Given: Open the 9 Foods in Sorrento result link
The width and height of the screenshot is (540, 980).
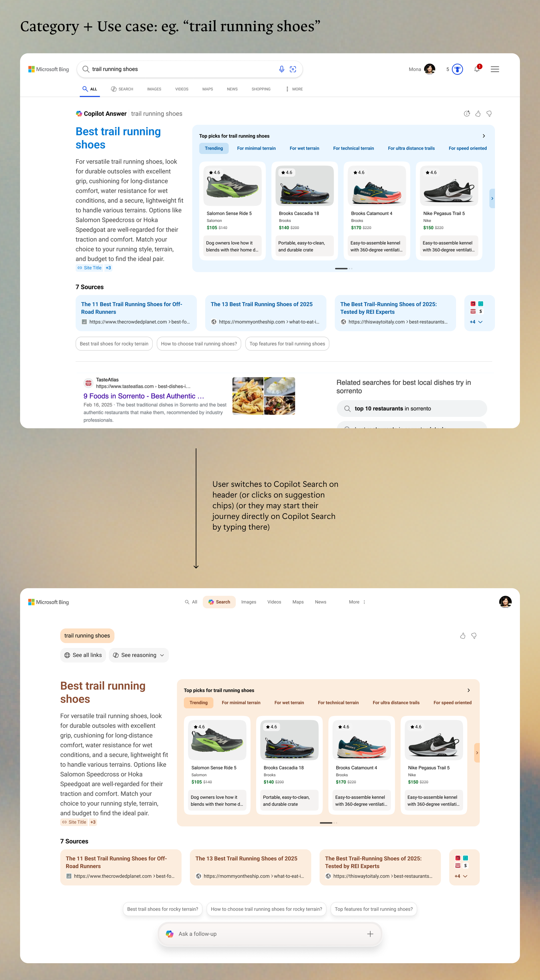Looking at the screenshot, I should click(144, 396).
